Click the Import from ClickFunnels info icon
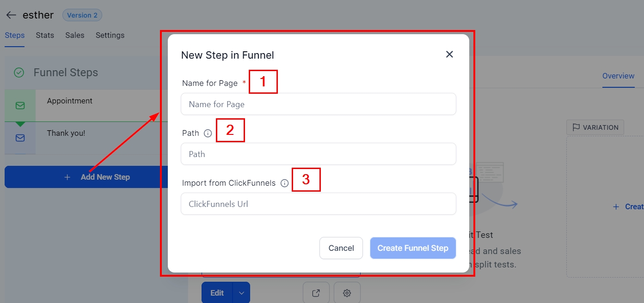The height and width of the screenshot is (303, 644). pyautogui.click(x=285, y=183)
